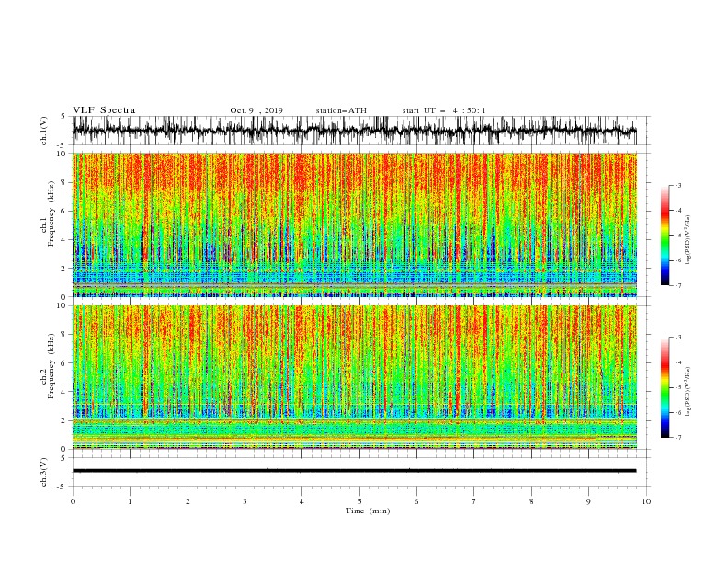Click the "VLF Spectra" plot title
728x563 pixels.
(x=104, y=110)
